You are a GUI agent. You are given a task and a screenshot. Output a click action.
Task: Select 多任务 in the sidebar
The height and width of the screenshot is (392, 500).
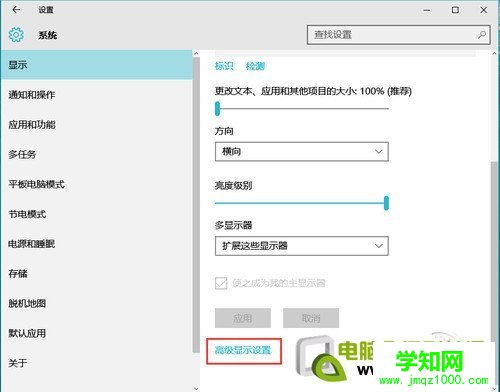click(x=97, y=154)
